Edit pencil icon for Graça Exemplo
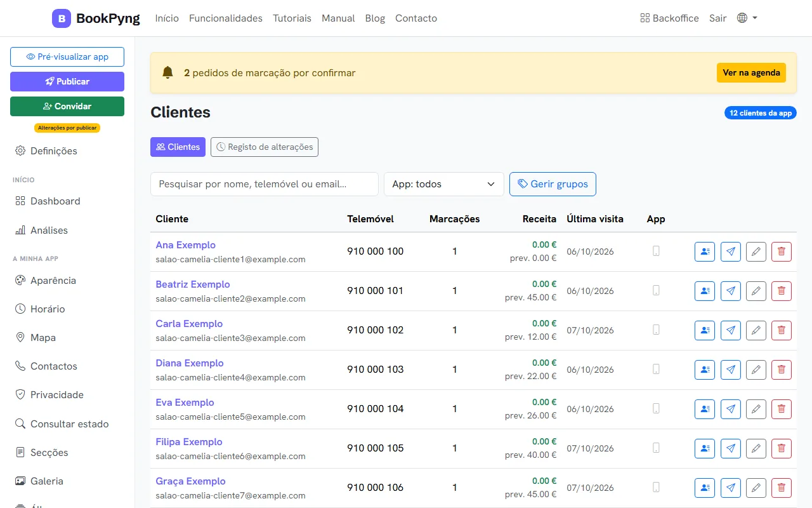812x508 pixels. [756, 488]
